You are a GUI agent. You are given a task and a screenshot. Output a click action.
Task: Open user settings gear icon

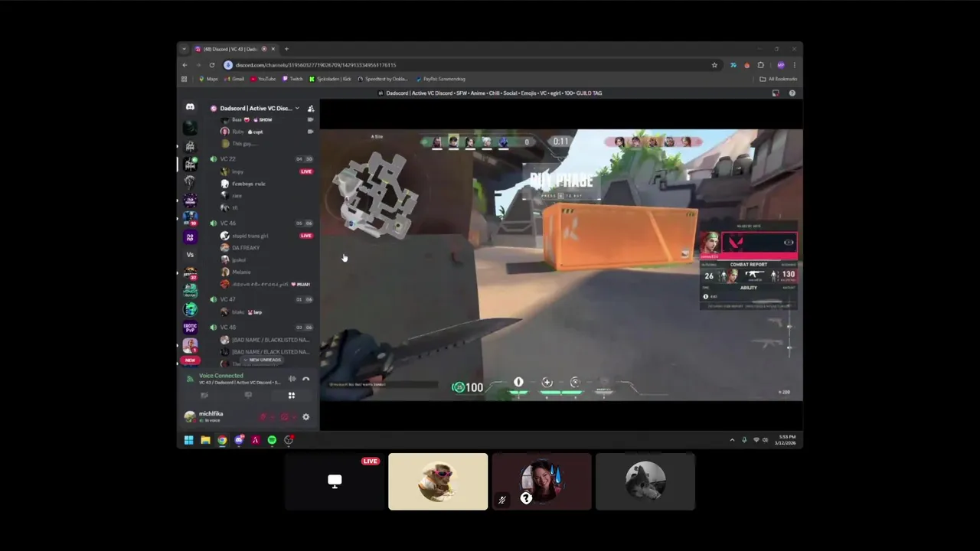point(305,417)
